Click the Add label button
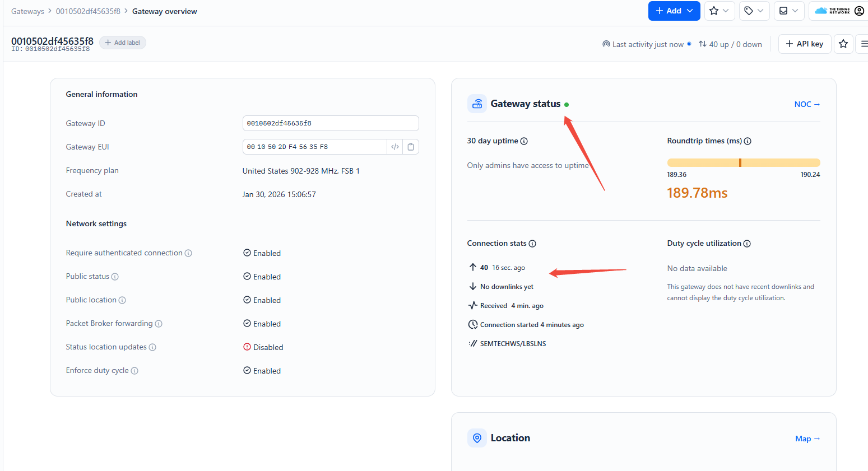Screen dimensions: 868x471 click(x=123, y=43)
